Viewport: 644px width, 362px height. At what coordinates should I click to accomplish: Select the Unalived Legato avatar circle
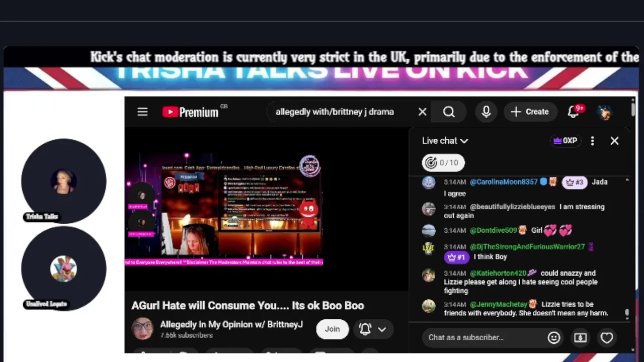click(x=63, y=268)
